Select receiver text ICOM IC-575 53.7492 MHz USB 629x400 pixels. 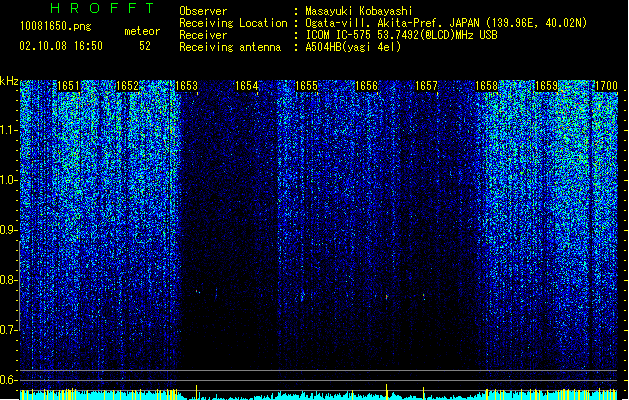401,35
